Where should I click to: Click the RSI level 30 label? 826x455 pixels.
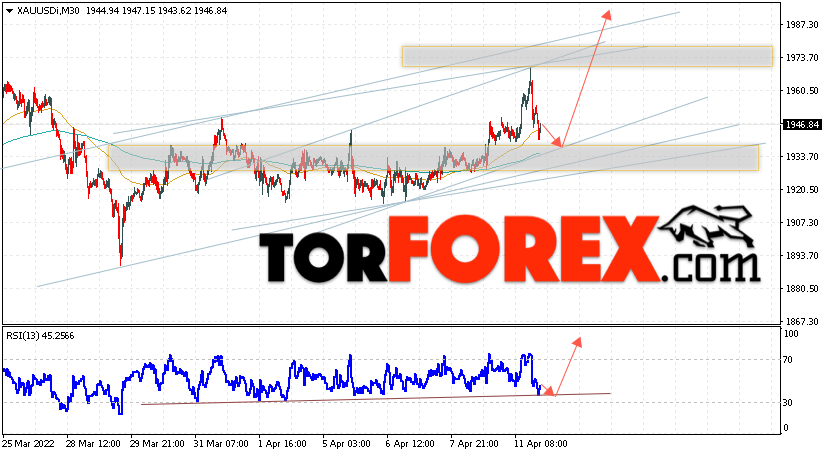[788, 402]
